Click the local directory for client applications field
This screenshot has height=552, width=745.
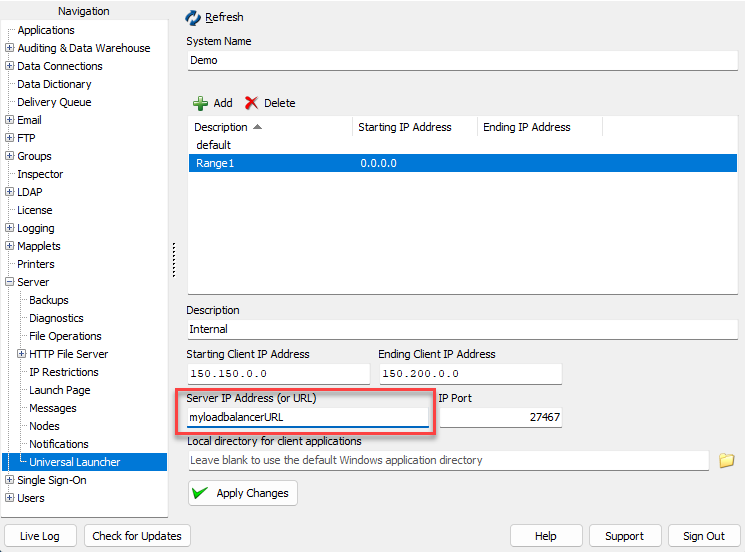[x=448, y=460]
